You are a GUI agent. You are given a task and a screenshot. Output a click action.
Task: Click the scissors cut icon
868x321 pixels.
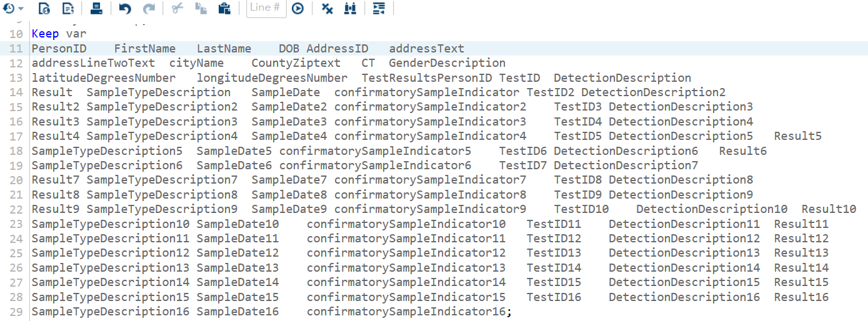click(177, 8)
